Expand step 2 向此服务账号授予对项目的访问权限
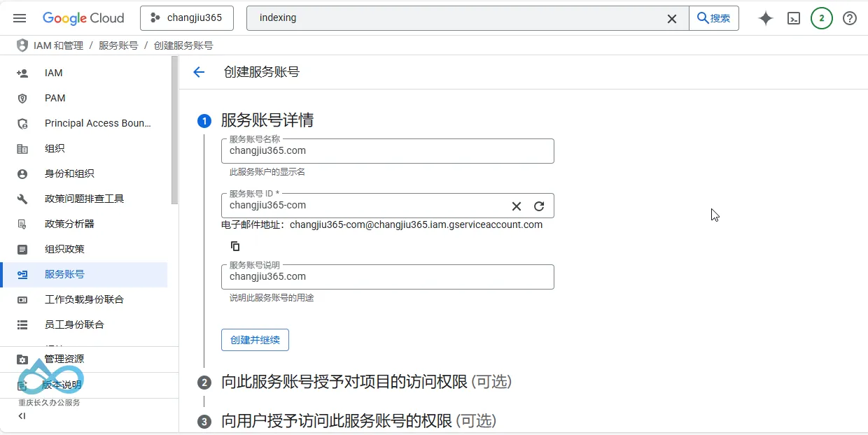 tap(366, 382)
